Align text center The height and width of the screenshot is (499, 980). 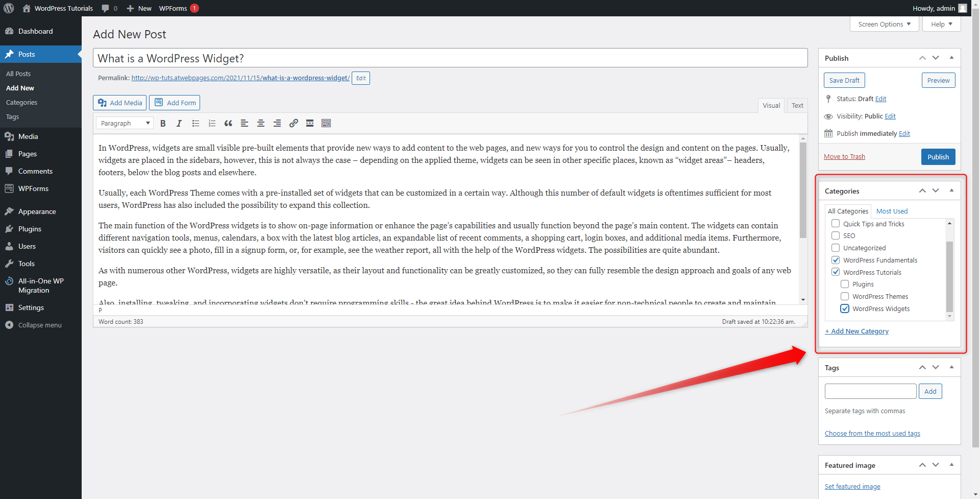(261, 123)
